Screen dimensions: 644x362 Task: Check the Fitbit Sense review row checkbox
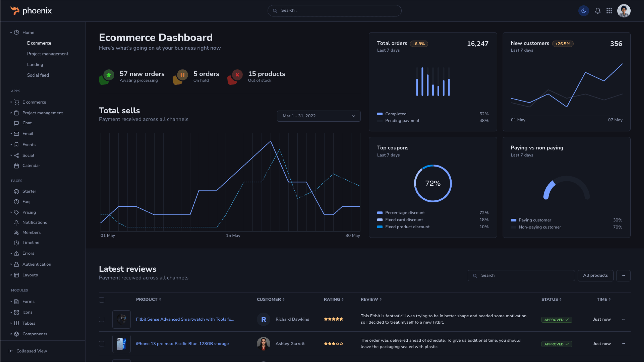click(102, 319)
